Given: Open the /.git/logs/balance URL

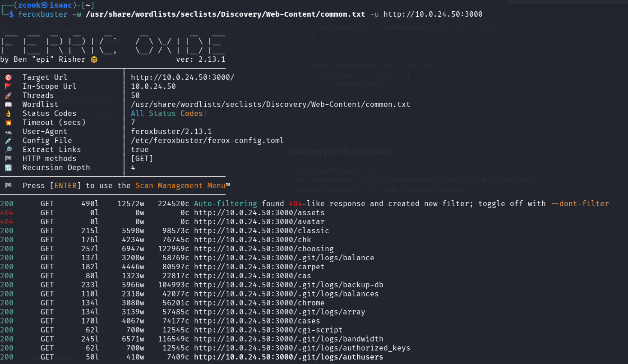Looking at the screenshot, I should pos(284,258).
